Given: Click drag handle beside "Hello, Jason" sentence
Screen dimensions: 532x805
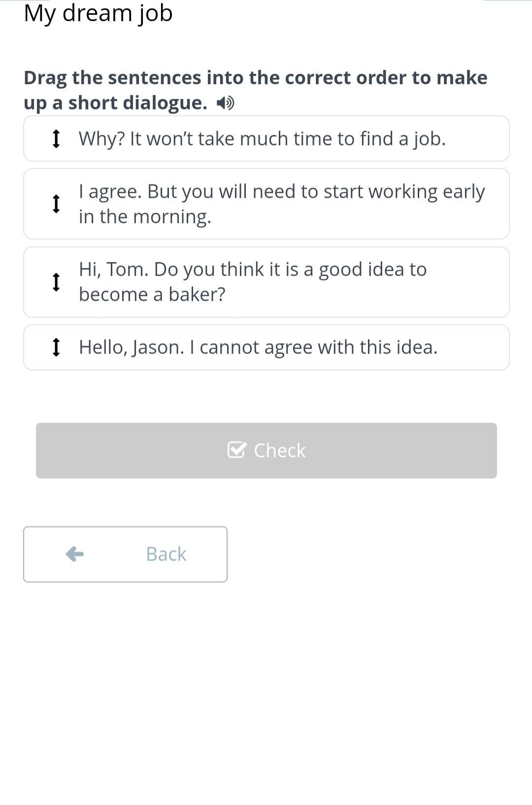Looking at the screenshot, I should (56, 347).
